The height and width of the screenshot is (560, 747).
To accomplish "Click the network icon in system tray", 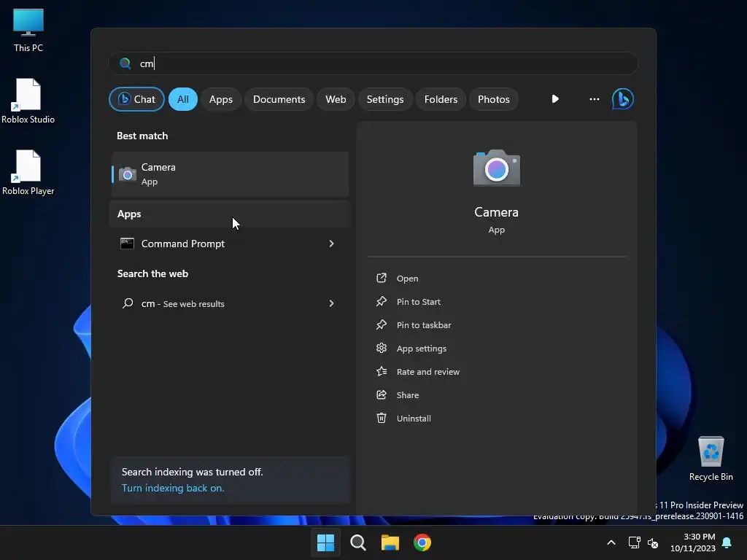I will (634, 542).
